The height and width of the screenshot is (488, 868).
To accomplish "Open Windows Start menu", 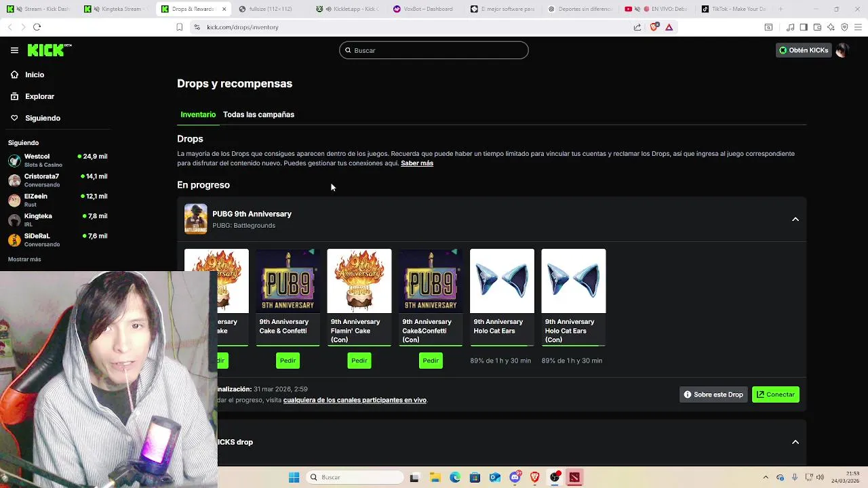I will 294,477.
